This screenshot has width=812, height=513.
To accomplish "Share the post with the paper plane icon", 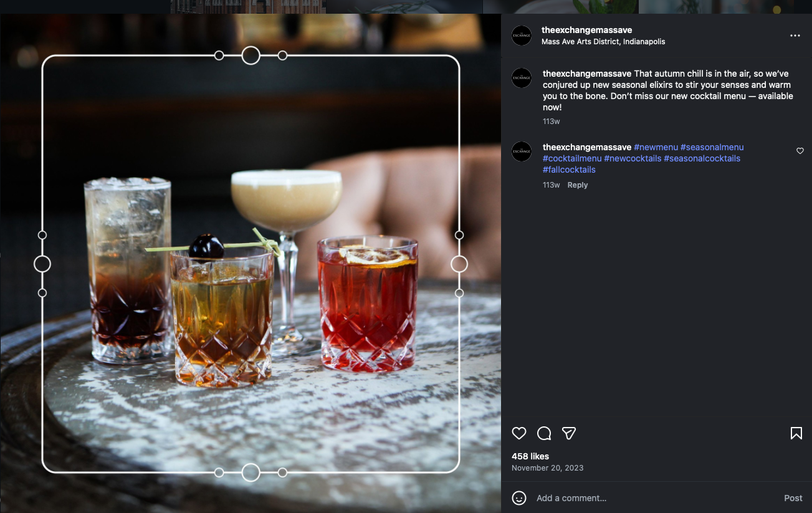I will [x=568, y=433].
